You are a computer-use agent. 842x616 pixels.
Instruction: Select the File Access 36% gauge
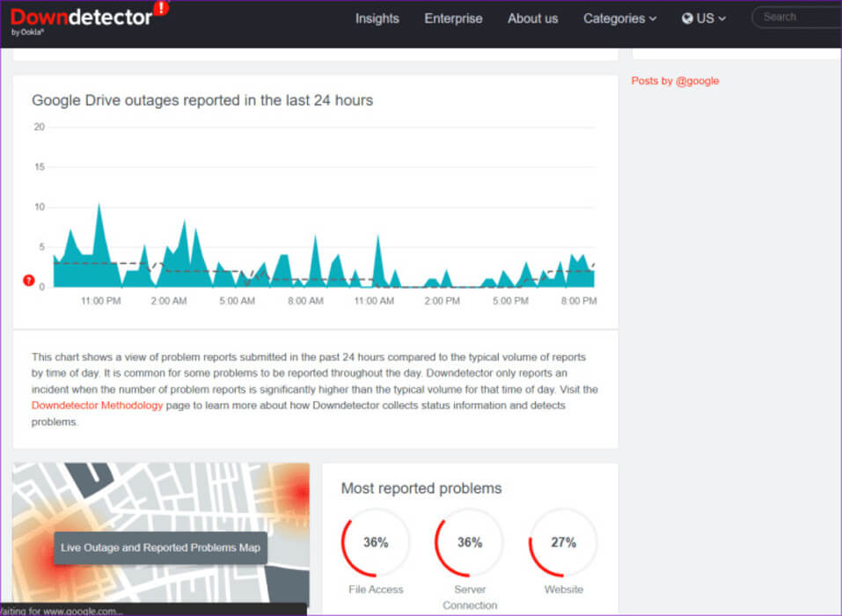(376, 542)
